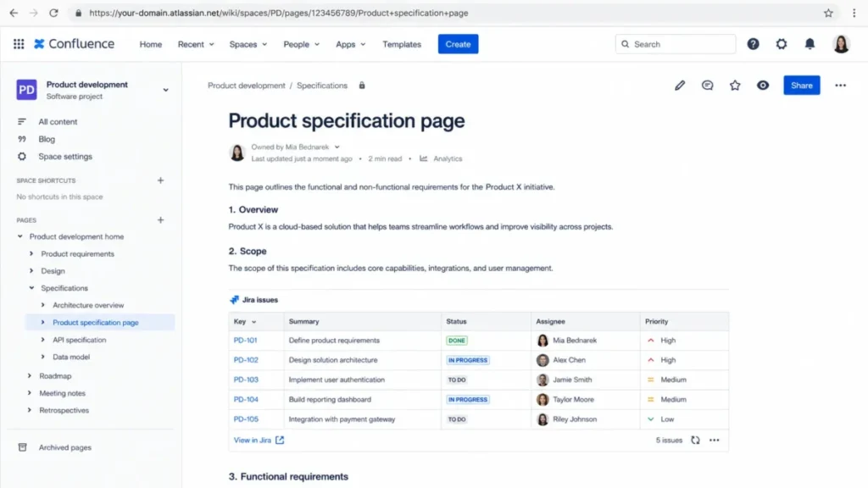This screenshot has width=868, height=488.
Task: Open inline comments icon
Action: click(x=707, y=86)
